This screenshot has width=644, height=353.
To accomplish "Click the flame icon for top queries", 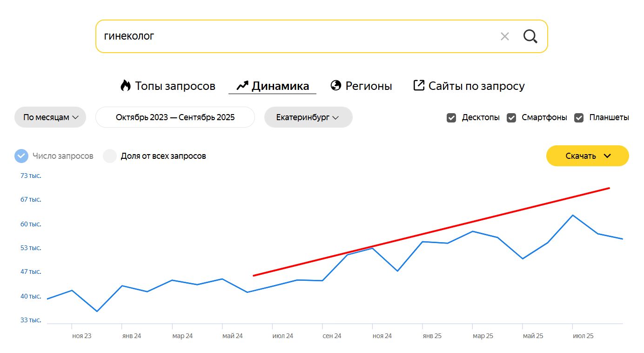I will [126, 86].
